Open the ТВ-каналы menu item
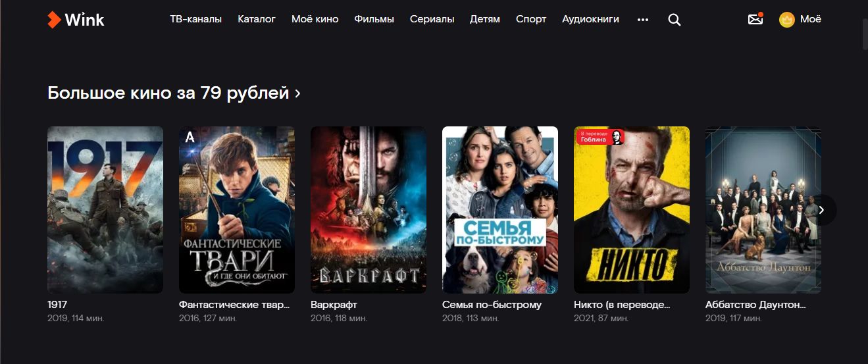The width and height of the screenshot is (868, 364). click(x=195, y=19)
